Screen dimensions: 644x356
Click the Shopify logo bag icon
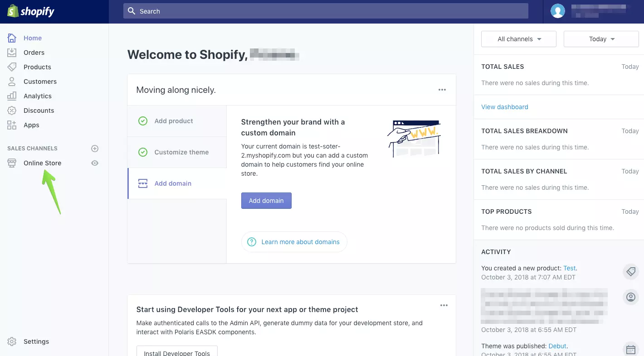tap(12, 11)
